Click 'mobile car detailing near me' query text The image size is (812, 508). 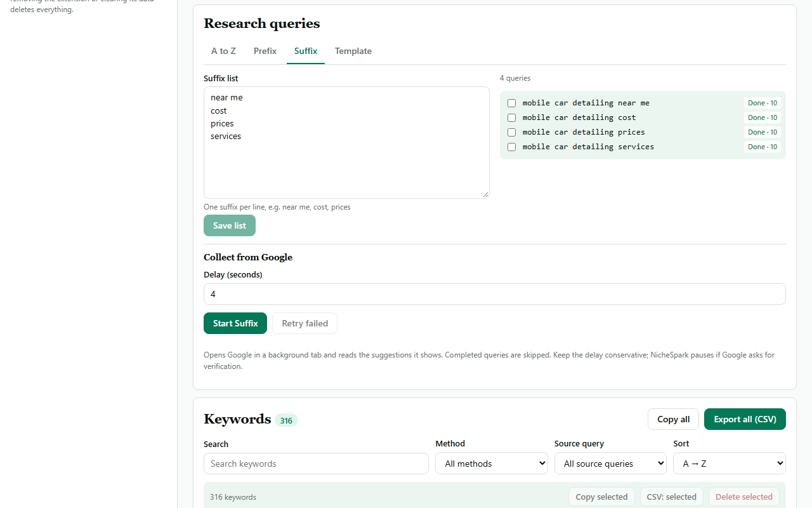point(586,103)
